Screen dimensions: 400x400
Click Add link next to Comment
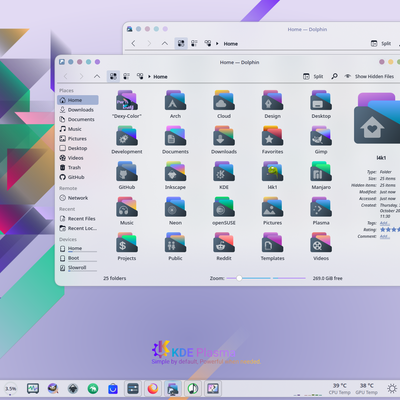pyautogui.click(x=385, y=236)
